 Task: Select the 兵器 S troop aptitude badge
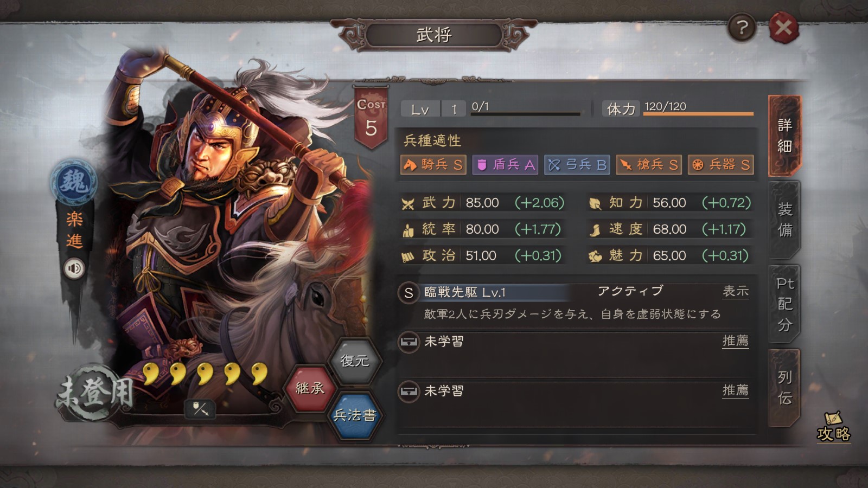pos(721,164)
